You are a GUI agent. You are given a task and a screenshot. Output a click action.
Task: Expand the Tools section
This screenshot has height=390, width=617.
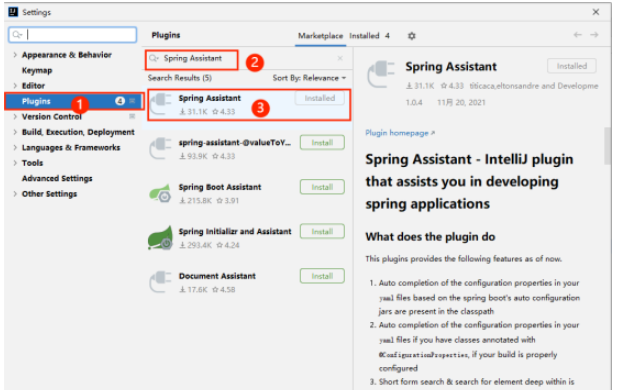15,163
